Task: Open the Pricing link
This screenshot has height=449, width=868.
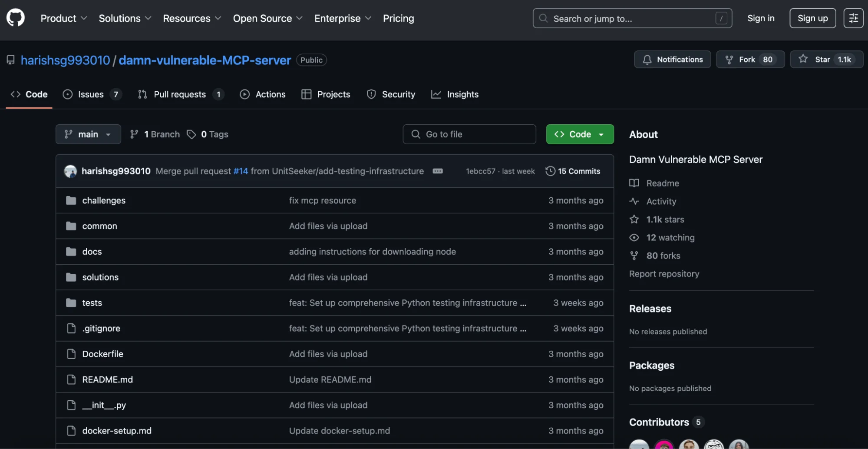Action: click(398, 18)
